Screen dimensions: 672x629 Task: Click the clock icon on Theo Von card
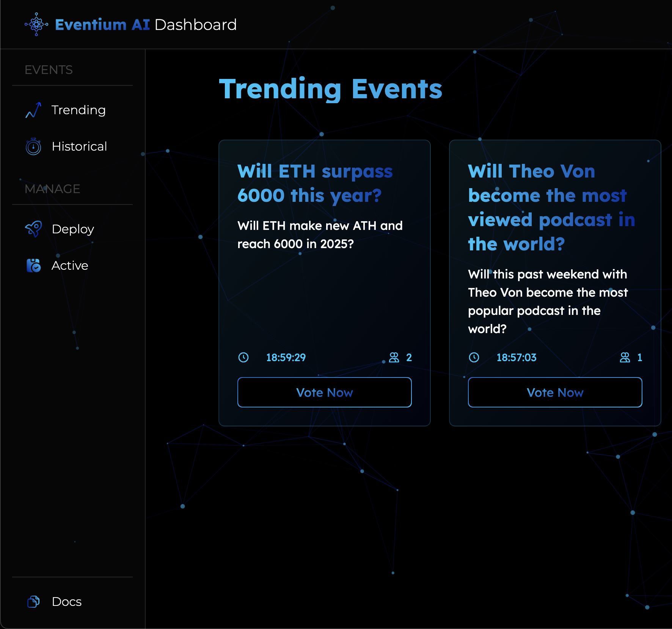click(x=474, y=357)
